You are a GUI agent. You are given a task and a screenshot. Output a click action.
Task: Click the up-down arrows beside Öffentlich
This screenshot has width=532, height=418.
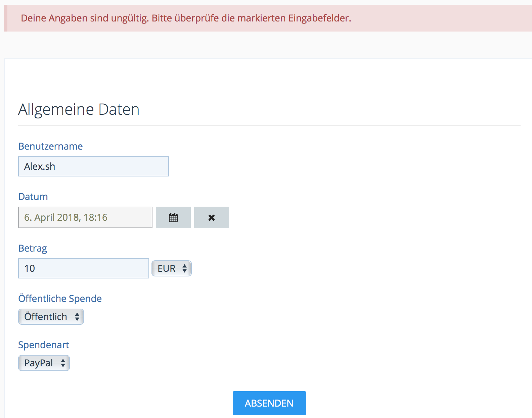(77, 317)
